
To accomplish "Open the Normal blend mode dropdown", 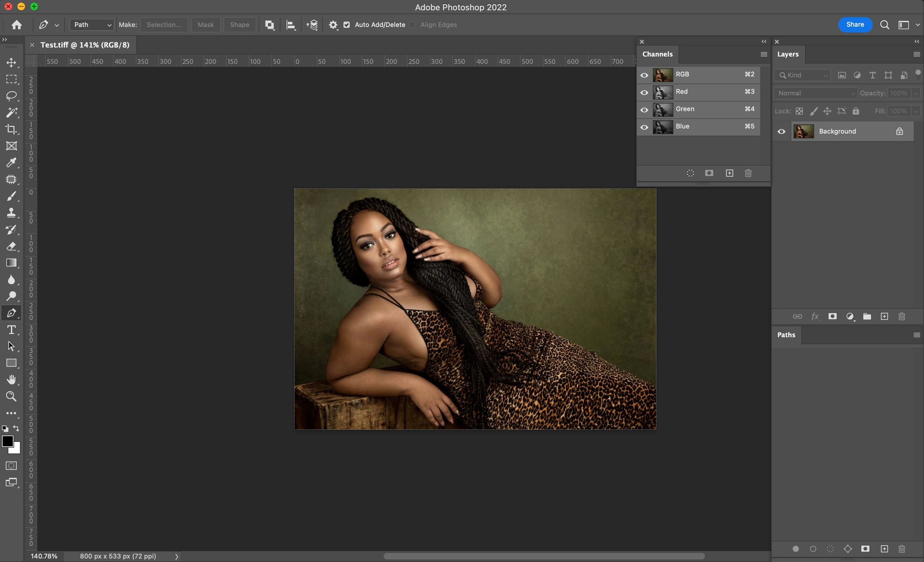I will point(816,93).
